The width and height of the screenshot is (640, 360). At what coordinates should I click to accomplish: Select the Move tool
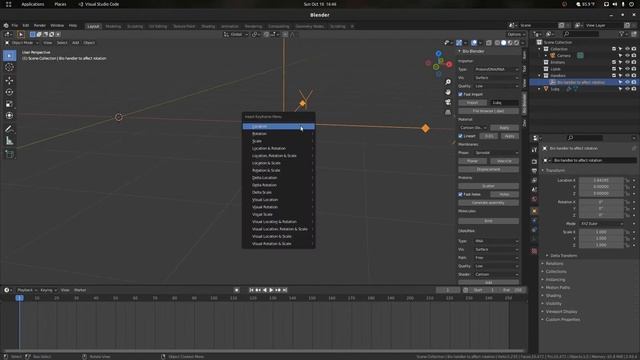[9, 80]
